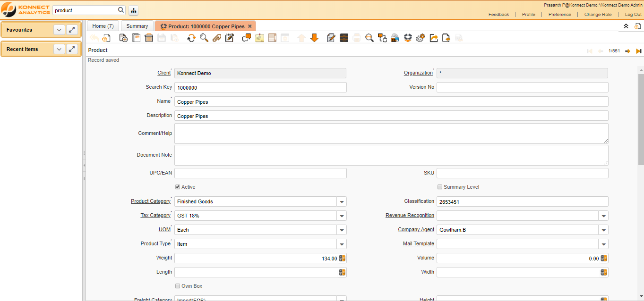644x301 pixels.
Task: Delete the Copper Pipes record
Action: (x=148, y=38)
